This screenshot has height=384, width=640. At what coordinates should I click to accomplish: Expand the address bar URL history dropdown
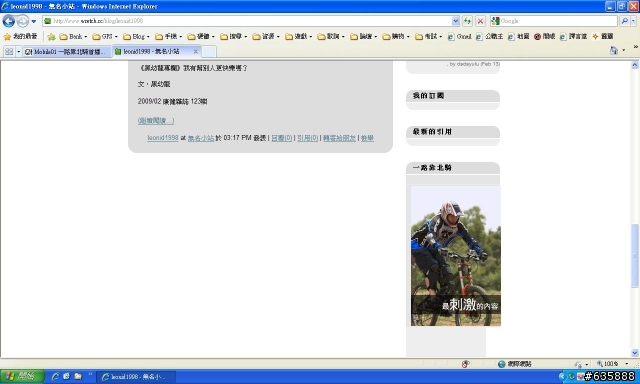456,21
